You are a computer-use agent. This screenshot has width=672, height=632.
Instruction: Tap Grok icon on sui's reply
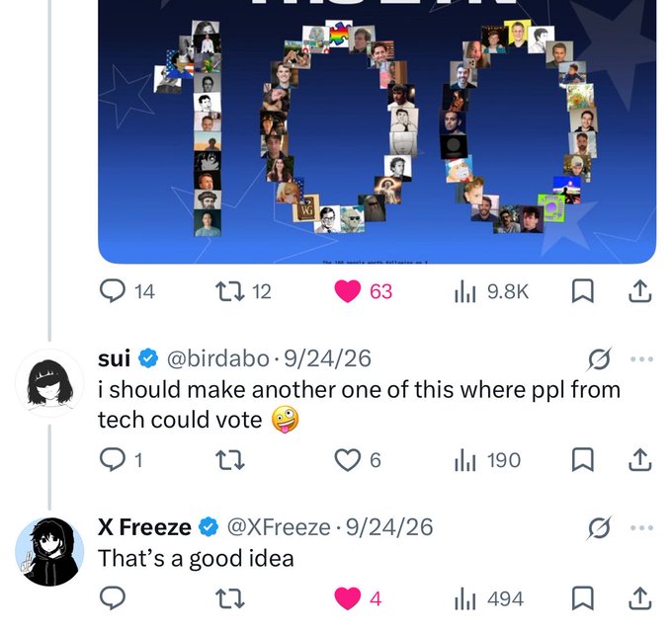(599, 358)
